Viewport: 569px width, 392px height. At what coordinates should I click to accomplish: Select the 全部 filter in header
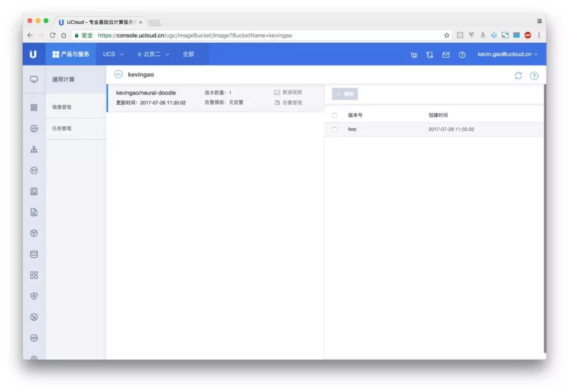pyautogui.click(x=188, y=54)
